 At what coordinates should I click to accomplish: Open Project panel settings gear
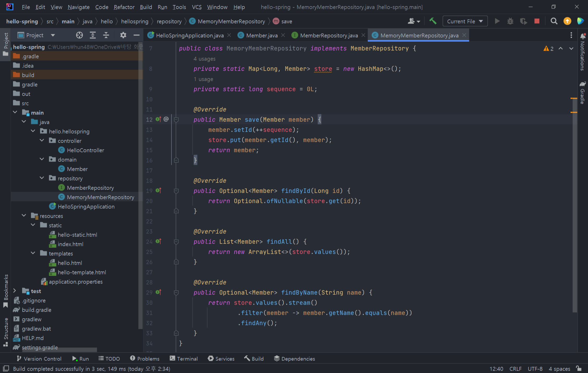tap(123, 35)
